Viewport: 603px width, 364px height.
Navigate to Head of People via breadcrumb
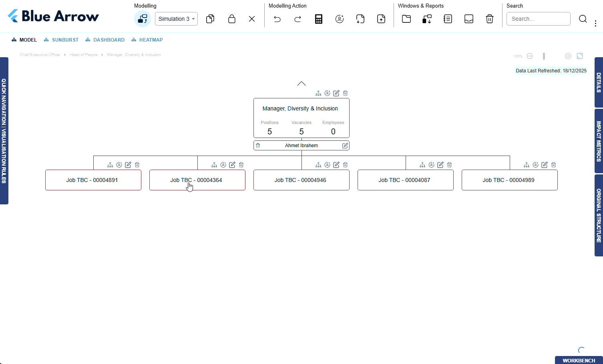(x=84, y=55)
